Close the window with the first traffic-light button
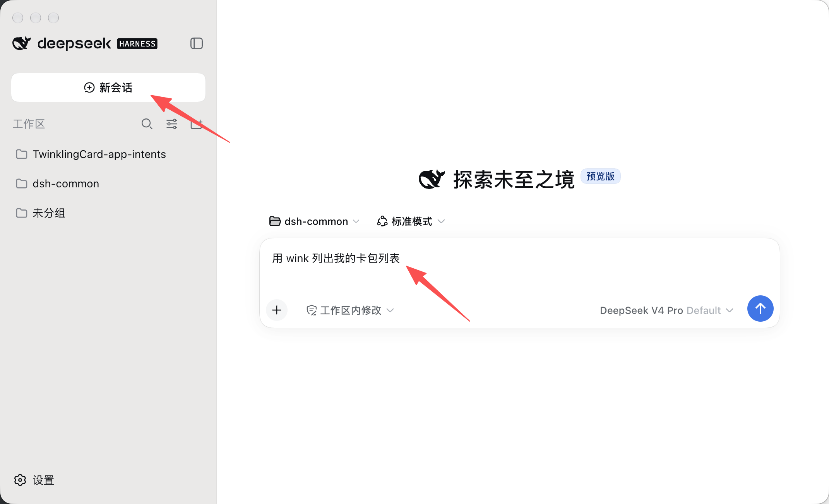 [x=18, y=18]
